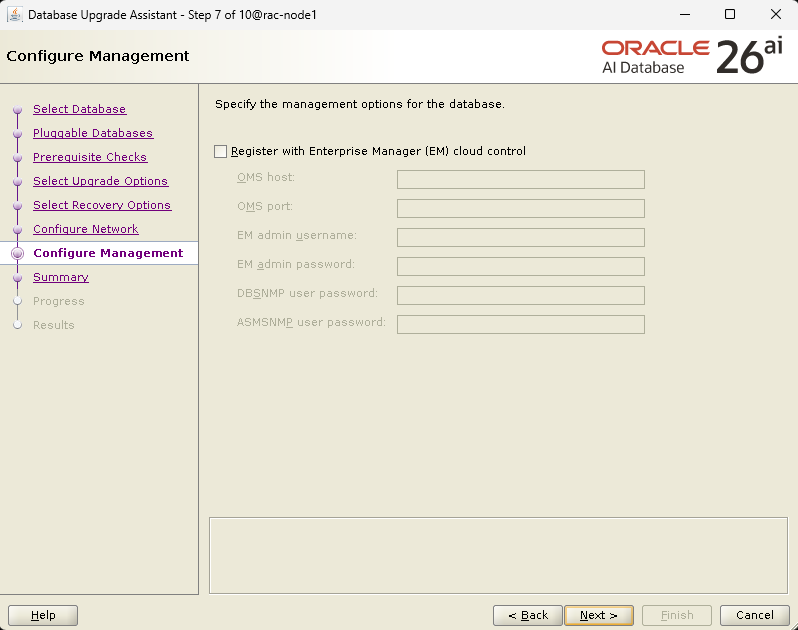Image resolution: width=798 pixels, height=630 pixels.
Task: Open the Prerequisite Checks step
Action: [x=90, y=157]
